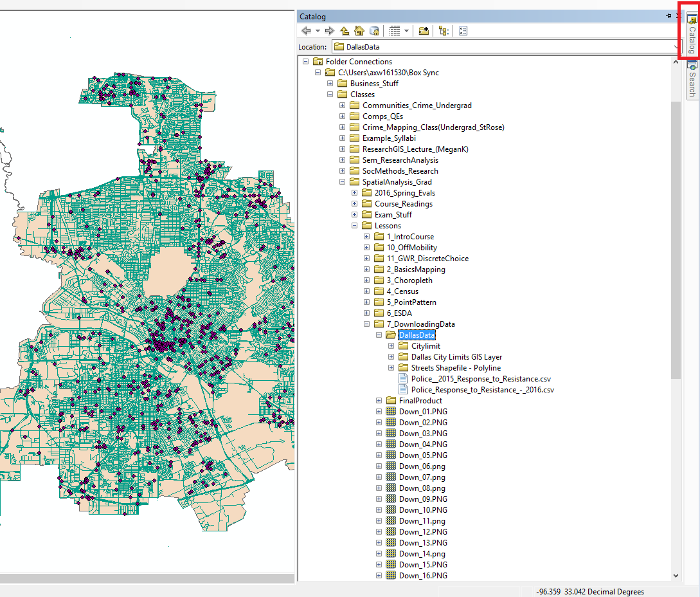
Task: Select Down_01.PNG raster in tree
Action: tap(422, 412)
